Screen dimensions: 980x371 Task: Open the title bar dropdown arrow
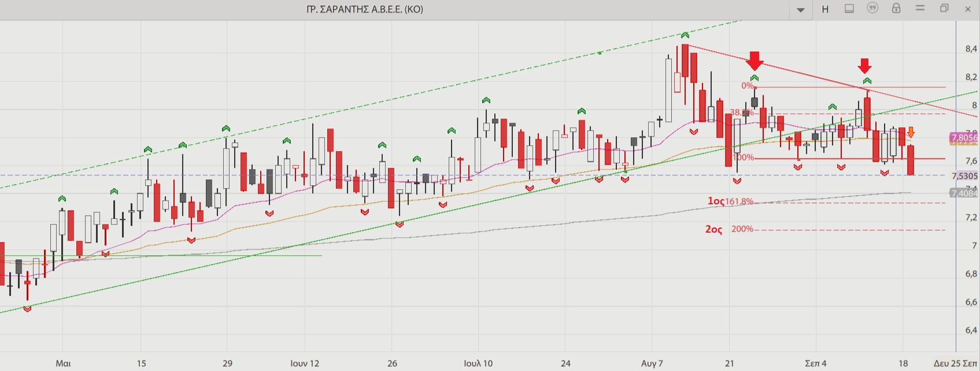pyautogui.click(x=801, y=10)
